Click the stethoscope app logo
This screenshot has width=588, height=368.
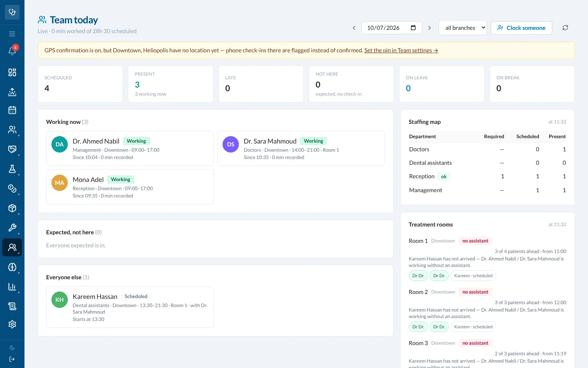point(12,12)
